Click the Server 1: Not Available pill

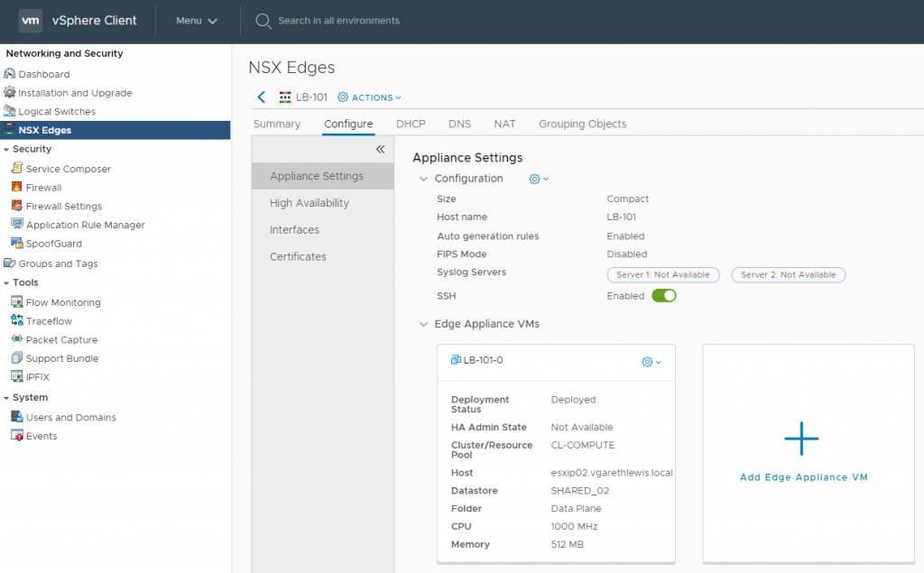[x=663, y=274]
